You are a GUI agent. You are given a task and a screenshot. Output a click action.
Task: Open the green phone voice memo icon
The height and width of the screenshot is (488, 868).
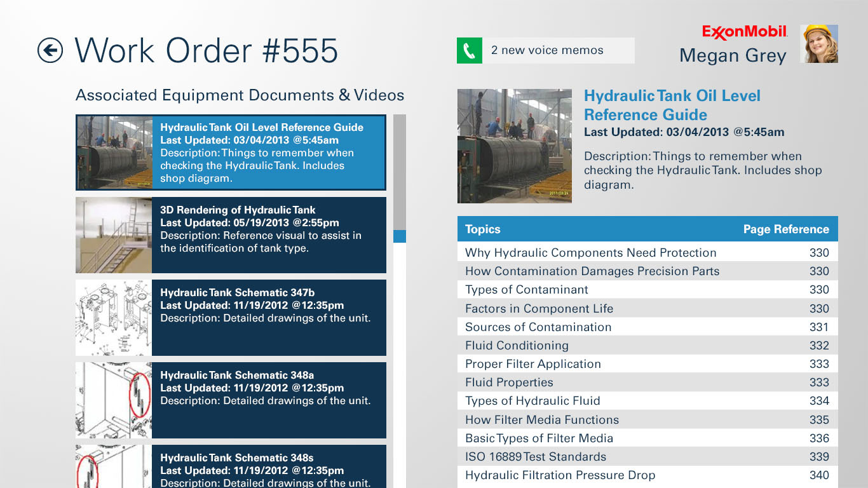(x=470, y=51)
